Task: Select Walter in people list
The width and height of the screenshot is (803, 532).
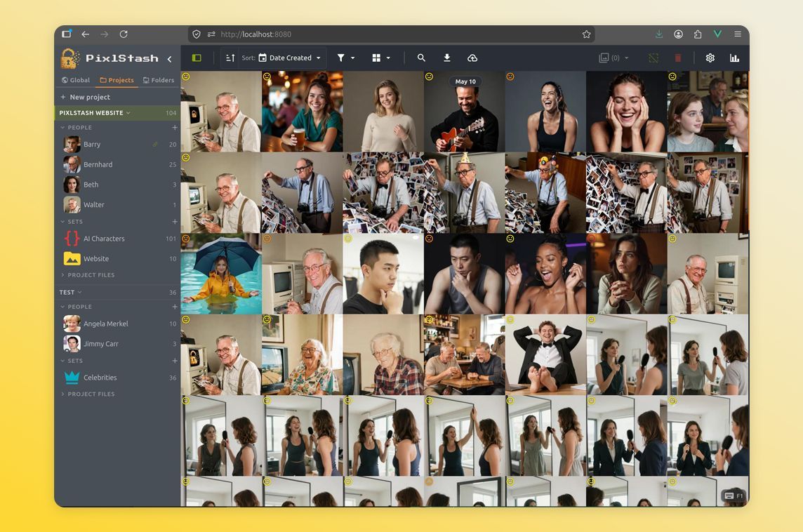Action: (117, 204)
